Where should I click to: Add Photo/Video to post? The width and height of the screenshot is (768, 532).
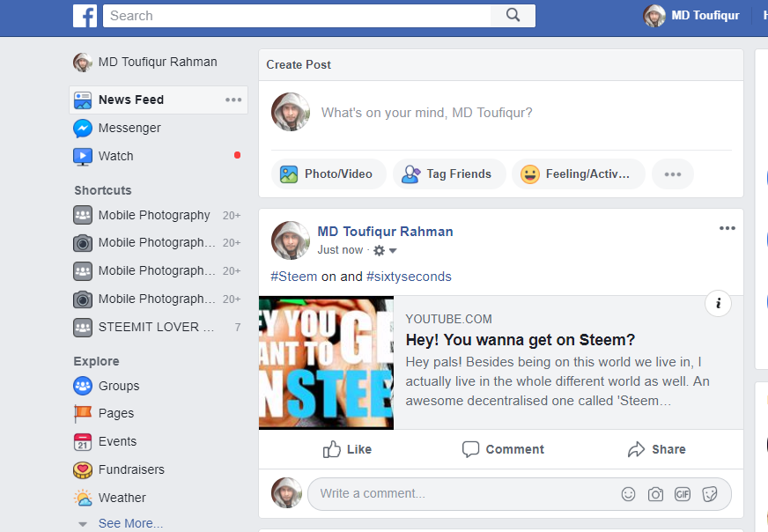point(329,174)
